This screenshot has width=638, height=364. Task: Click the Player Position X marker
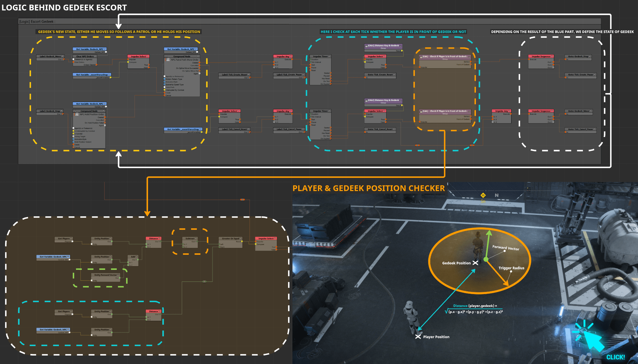pyautogui.click(x=418, y=337)
